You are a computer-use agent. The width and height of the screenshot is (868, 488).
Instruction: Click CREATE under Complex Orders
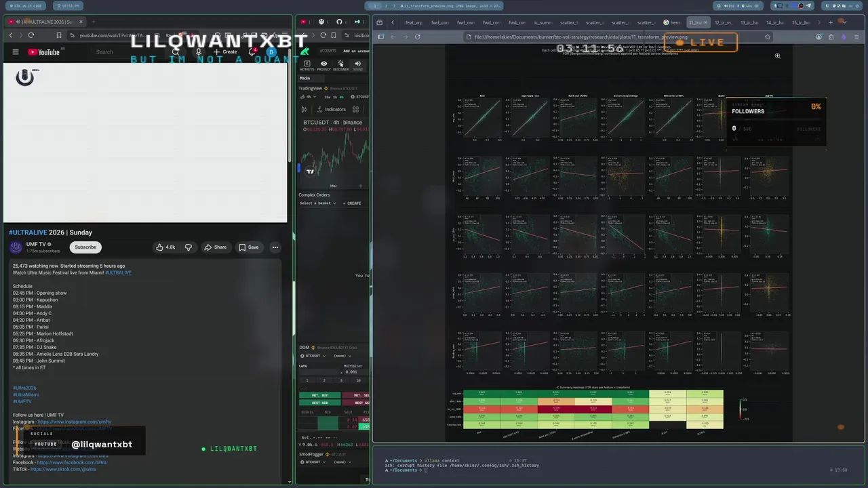coord(353,203)
